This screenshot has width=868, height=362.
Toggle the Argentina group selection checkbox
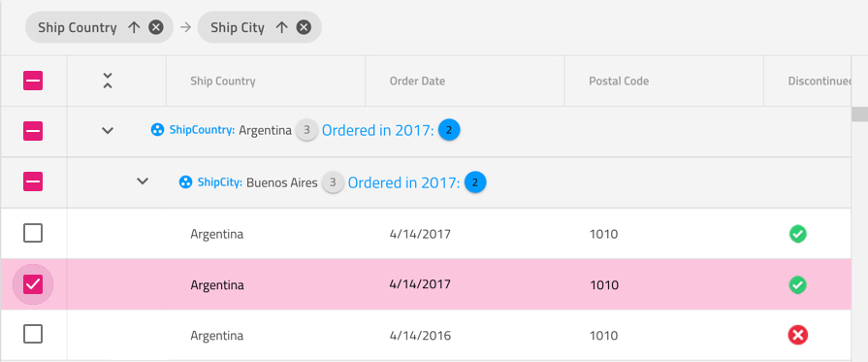click(x=33, y=131)
